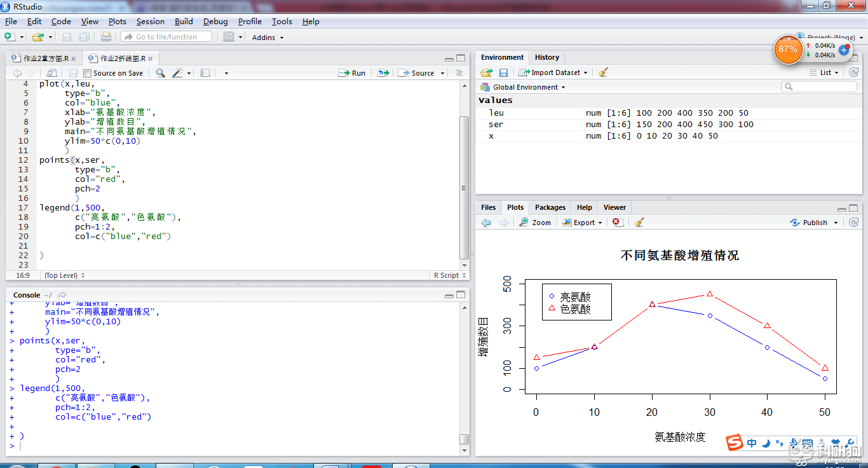Click the document outline icon
Viewport: 868px width, 468px height.
[459, 73]
